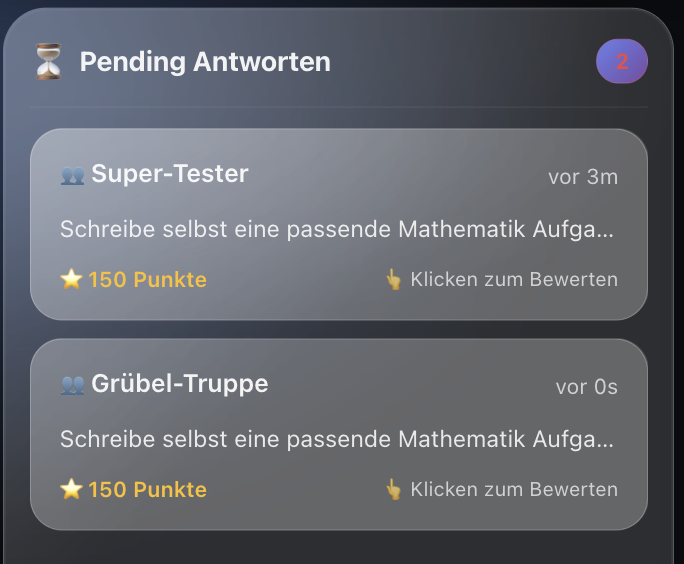This screenshot has width=684, height=564.
Task: Click the pointing finger icon in Super-Tester card
Action: click(394, 279)
